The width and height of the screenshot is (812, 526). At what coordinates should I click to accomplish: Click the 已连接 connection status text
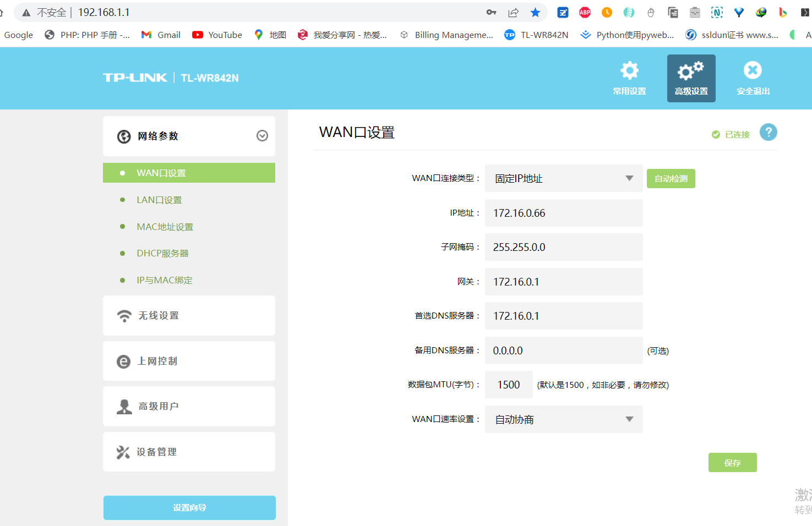pyautogui.click(x=737, y=134)
